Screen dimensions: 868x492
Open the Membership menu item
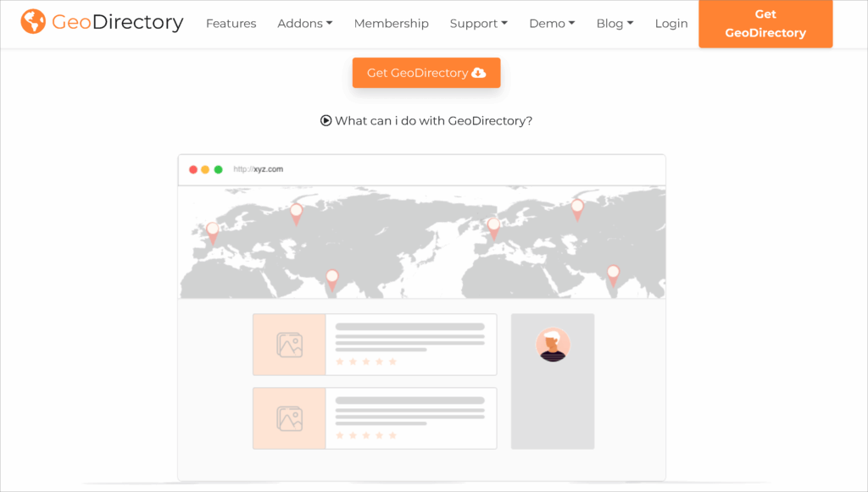tap(391, 24)
